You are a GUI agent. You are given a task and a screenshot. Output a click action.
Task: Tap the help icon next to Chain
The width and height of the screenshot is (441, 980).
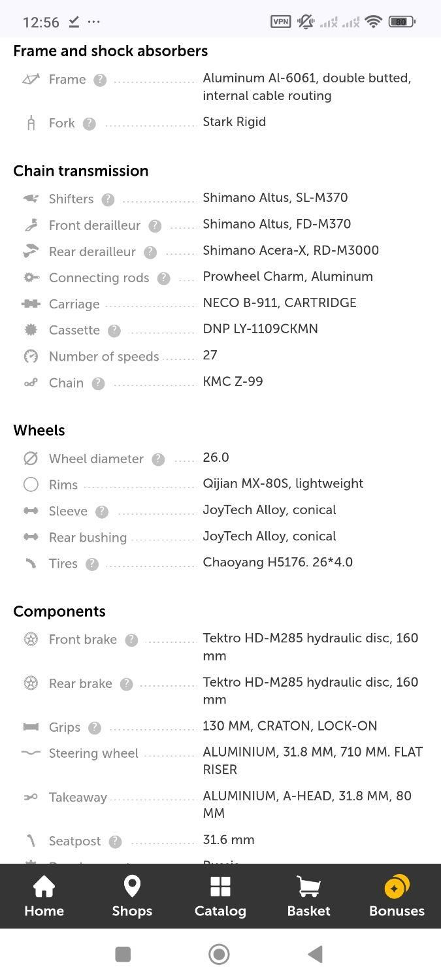[98, 384]
